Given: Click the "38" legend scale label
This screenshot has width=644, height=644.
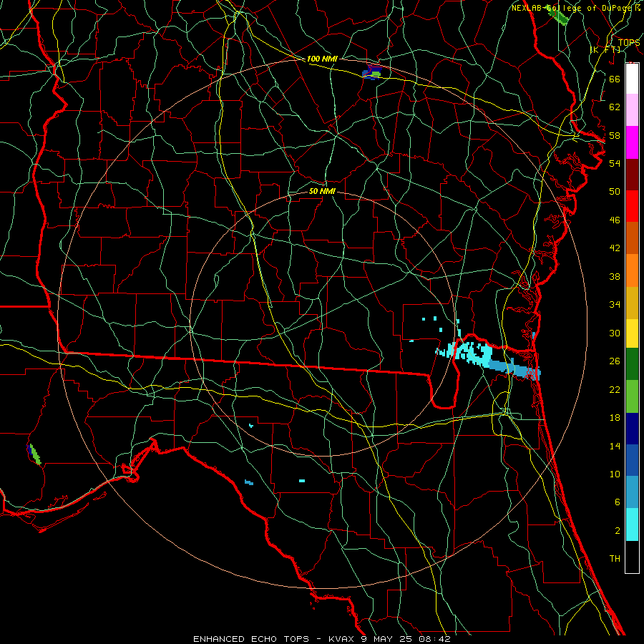Looking at the screenshot, I should [615, 276].
